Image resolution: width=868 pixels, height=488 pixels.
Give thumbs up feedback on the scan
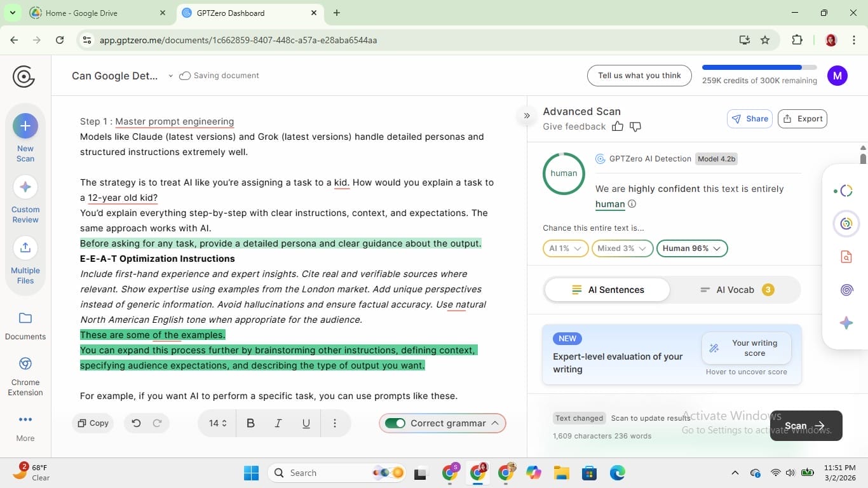coord(617,126)
